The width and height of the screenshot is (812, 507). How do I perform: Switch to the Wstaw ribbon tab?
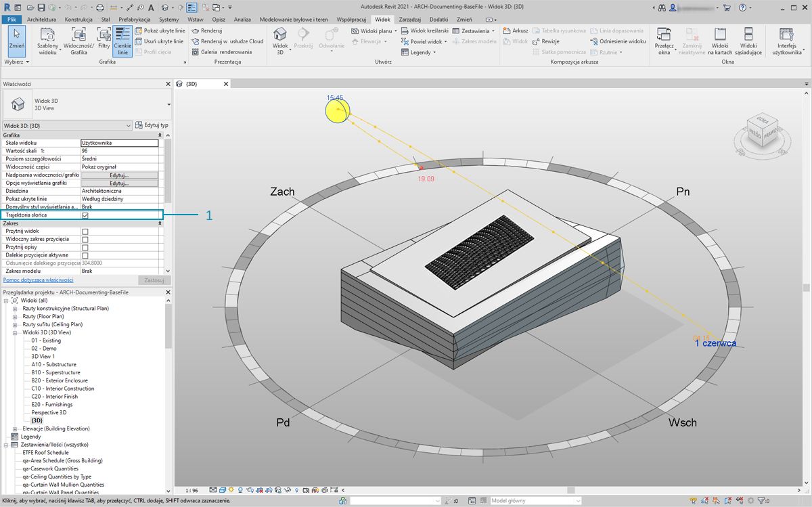pyautogui.click(x=196, y=20)
